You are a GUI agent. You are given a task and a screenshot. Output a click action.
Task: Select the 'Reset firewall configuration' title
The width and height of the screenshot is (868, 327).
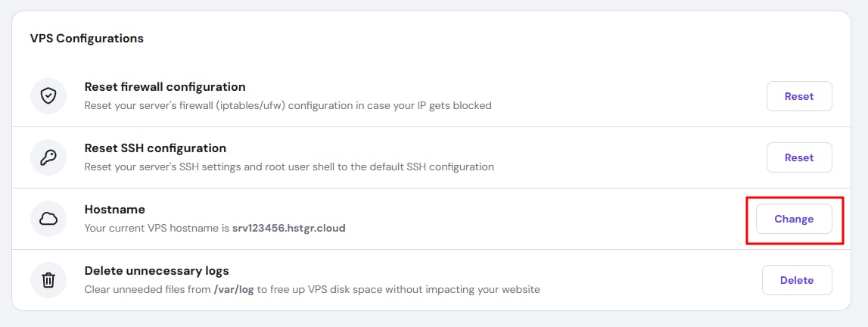tap(165, 87)
